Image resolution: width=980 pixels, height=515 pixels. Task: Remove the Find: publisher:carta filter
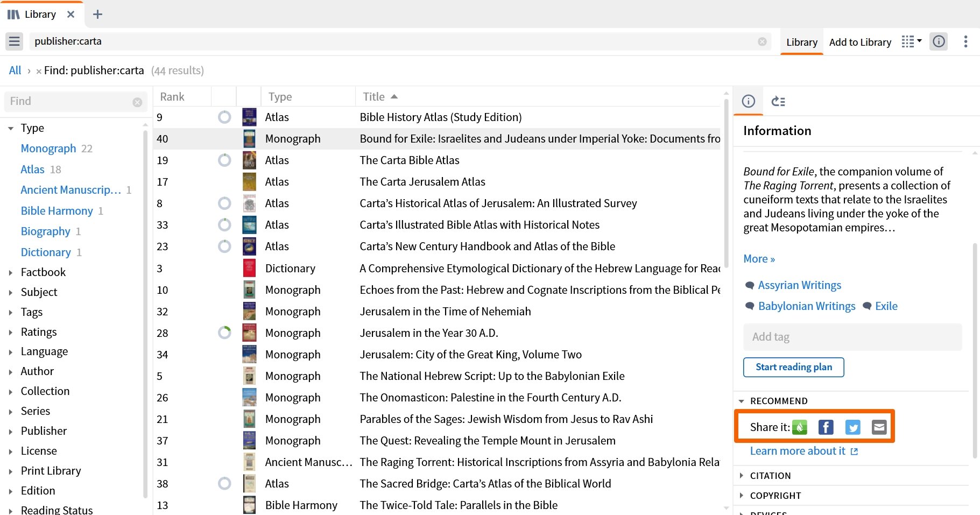pyautogui.click(x=39, y=71)
